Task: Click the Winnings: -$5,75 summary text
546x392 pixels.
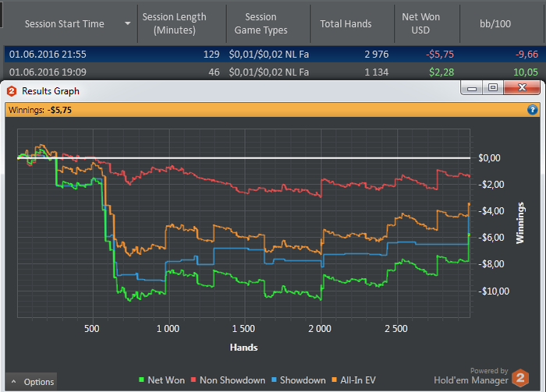Action: point(40,110)
